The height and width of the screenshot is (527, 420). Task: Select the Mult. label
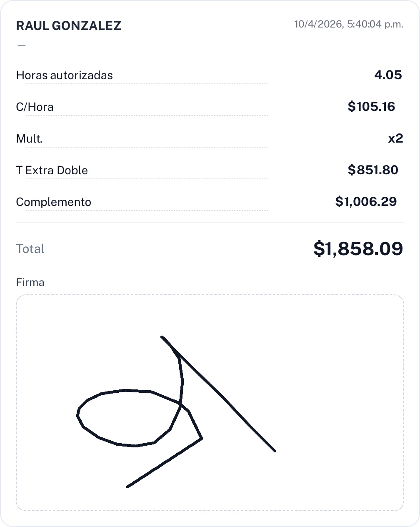[x=29, y=139]
